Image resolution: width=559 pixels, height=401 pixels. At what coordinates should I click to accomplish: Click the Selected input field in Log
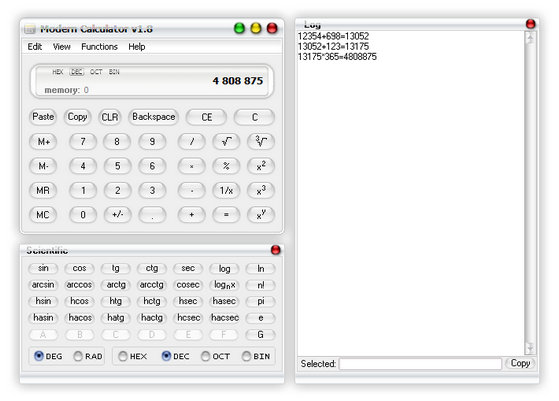pyautogui.click(x=420, y=364)
